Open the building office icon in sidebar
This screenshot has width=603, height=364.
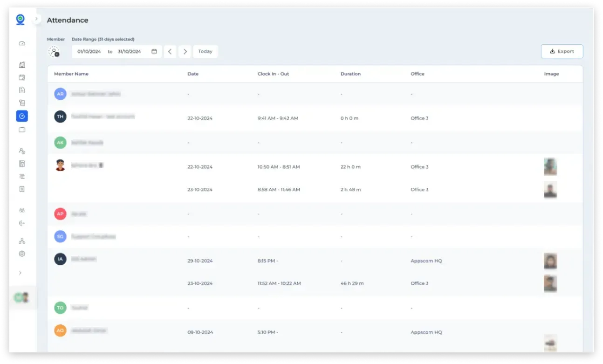pos(22,65)
